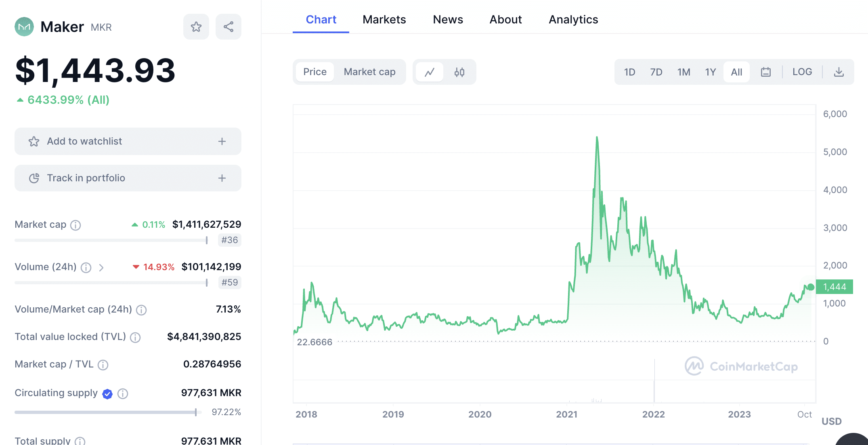Click the line chart icon
The width and height of the screenshot is (868, 445).
coord(429,71)
